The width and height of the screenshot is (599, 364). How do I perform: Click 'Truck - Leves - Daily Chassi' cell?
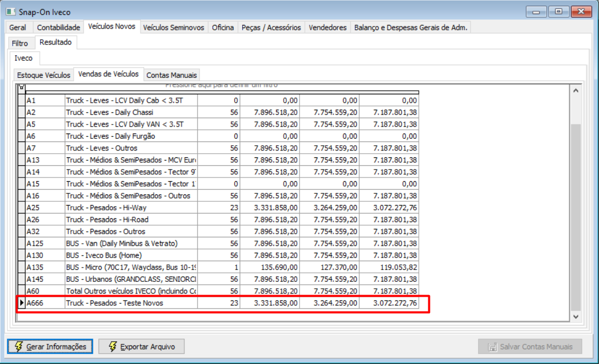click(131, 112)
